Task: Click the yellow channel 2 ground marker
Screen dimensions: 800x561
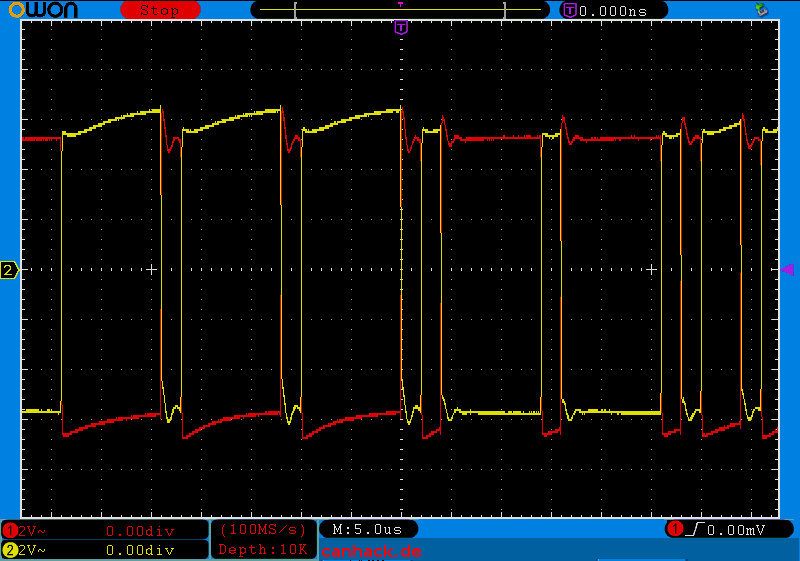Action: point(9,270)
